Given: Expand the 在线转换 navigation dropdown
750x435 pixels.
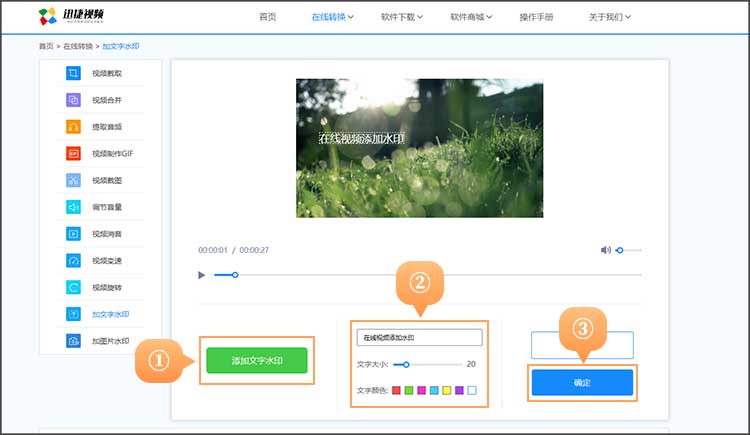Looking at the screenshot, I should (x=332, y=17).
